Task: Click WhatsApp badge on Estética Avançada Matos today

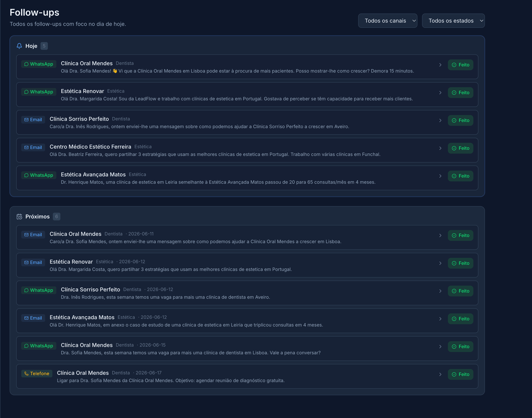Action: point(39,175)
